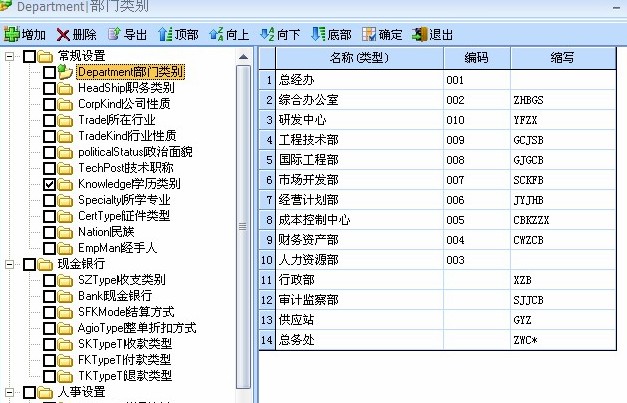Move to bottom with 底部 icon
This screenshot has width=627, height=403.
tap(319, 34)
